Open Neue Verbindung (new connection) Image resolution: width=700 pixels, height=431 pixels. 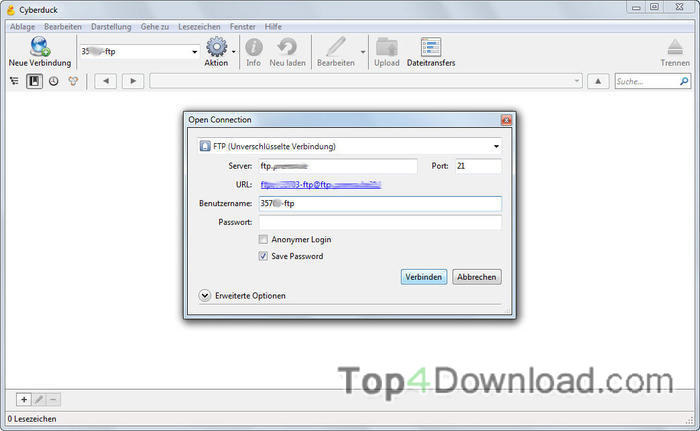pos(40,52)
